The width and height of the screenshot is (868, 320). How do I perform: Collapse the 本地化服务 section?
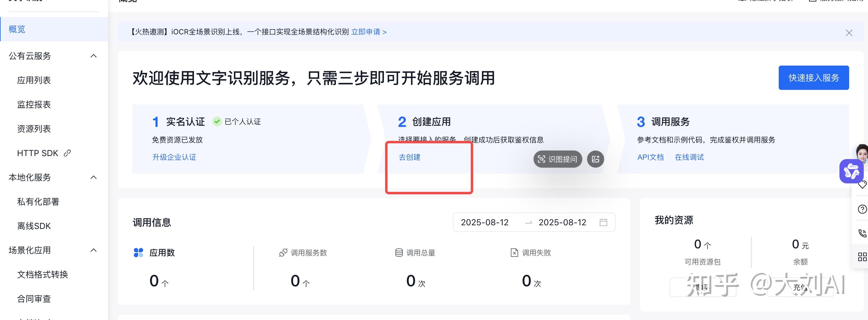[94, 178]
